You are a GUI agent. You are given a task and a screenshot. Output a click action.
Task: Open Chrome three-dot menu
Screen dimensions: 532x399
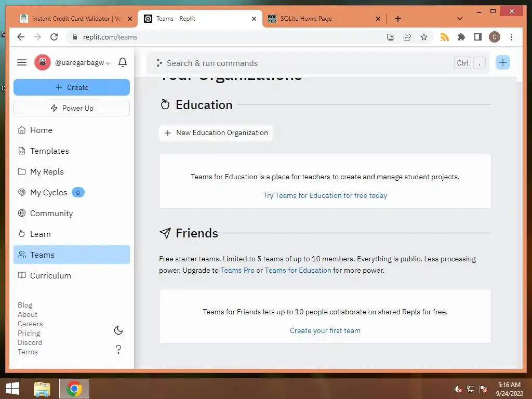click(511, 37)
